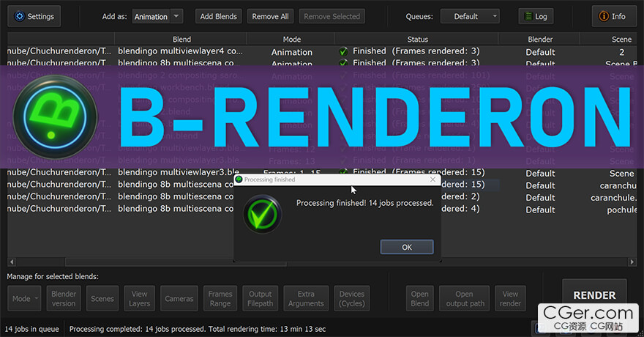Click the Scenes button
Screen dimensions: 644x337
coord(102,299)
